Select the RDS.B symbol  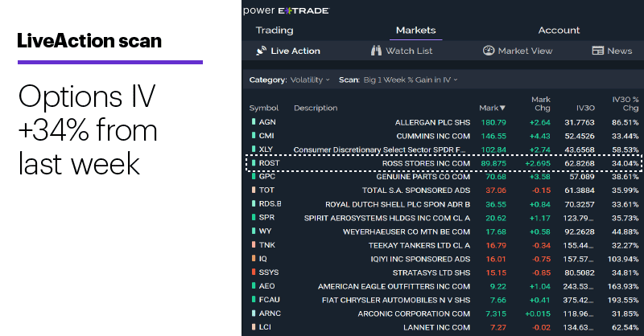click(x=270, y=204)
